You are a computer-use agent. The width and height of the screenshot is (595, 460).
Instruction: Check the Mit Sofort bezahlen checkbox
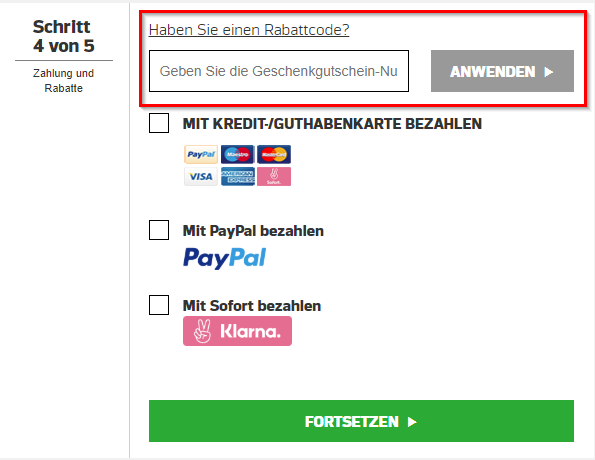(159, 305)
